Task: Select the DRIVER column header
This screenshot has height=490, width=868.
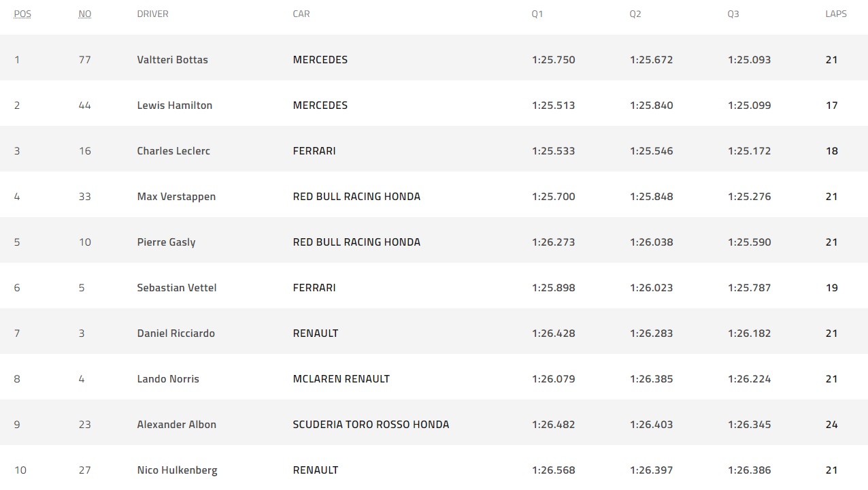Action: (152, 14)
